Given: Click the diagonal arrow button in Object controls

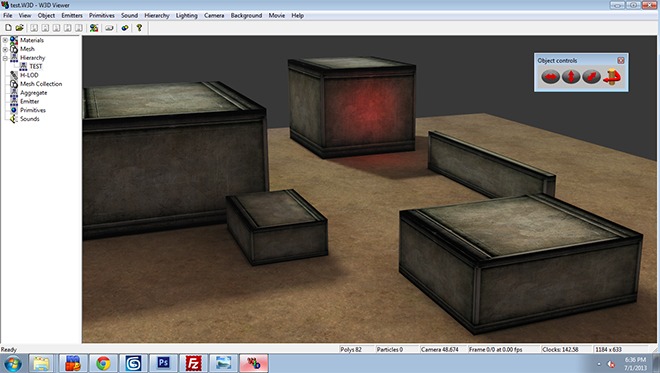Looking at the screenshot, I should [591, 77].
